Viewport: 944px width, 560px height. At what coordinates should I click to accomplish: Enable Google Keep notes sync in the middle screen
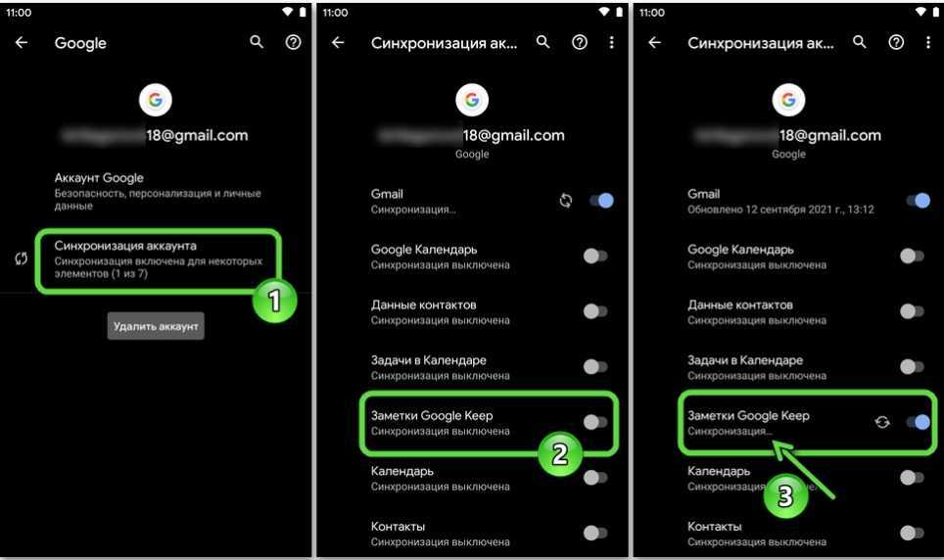click(595, 422)
